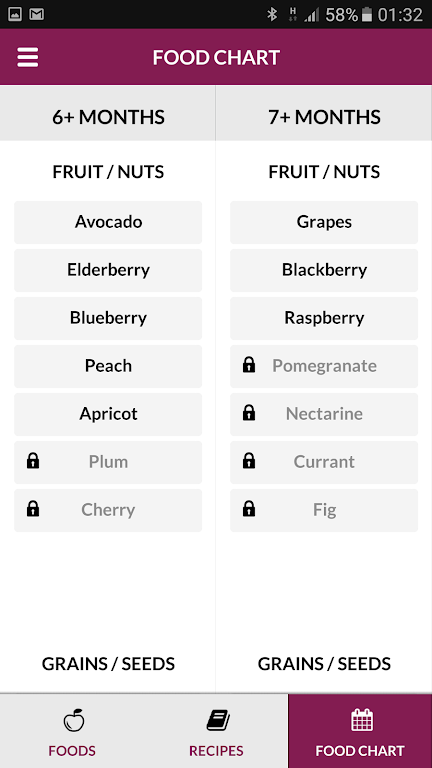
Task: Tap the lock icon beside Currant
Action: coord(249,461)
